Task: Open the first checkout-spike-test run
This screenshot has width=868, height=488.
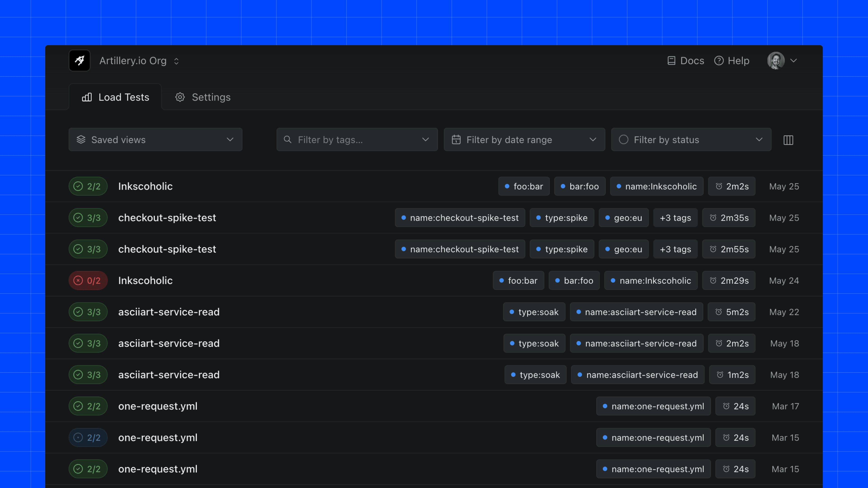Action: pos(167,218)
